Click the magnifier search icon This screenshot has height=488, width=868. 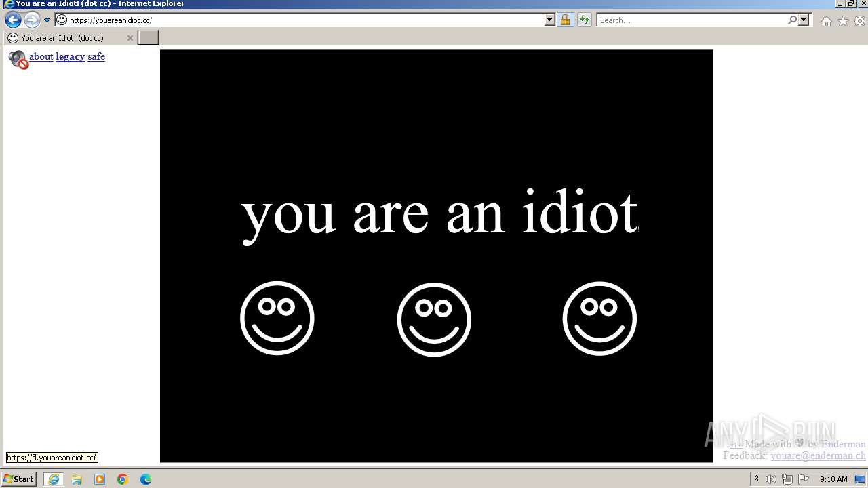[792, 20]
